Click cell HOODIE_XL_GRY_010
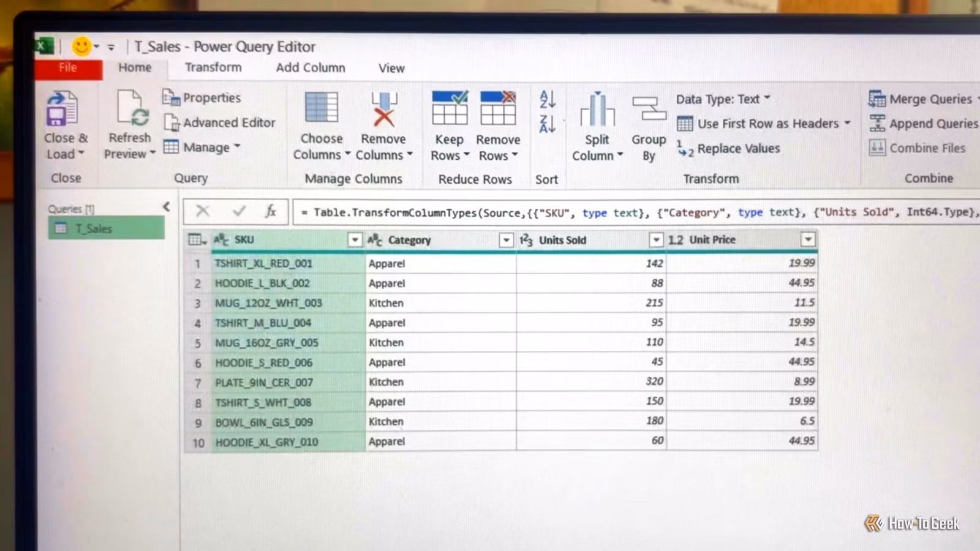The image size is (980, 551). click(288, 442)
